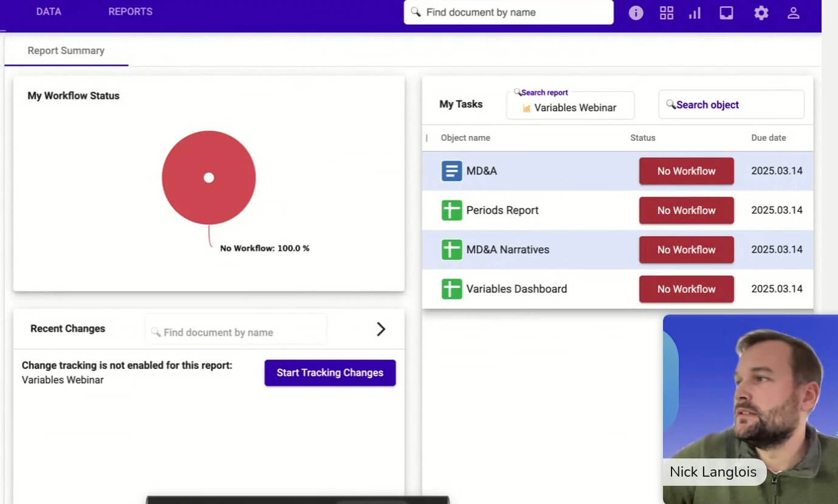
Task: Open the grid apps icon
Action: (x=667, y=13)
